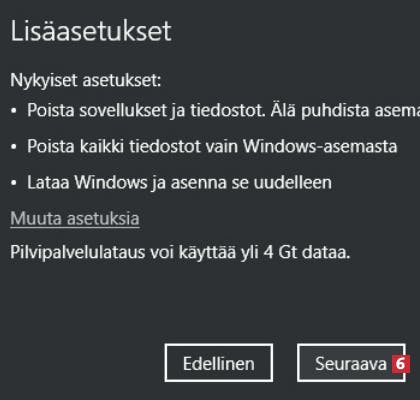Go back with the Edellinen button

pos(219,363)
